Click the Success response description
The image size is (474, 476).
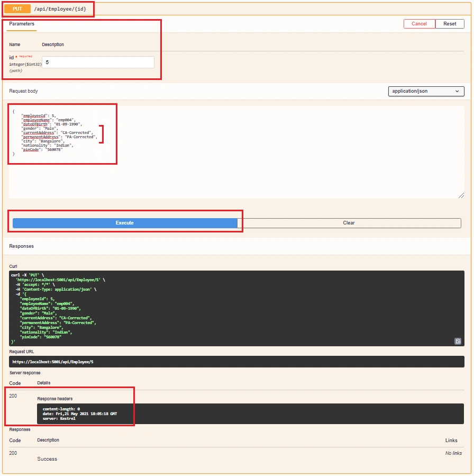click(47, 459)
